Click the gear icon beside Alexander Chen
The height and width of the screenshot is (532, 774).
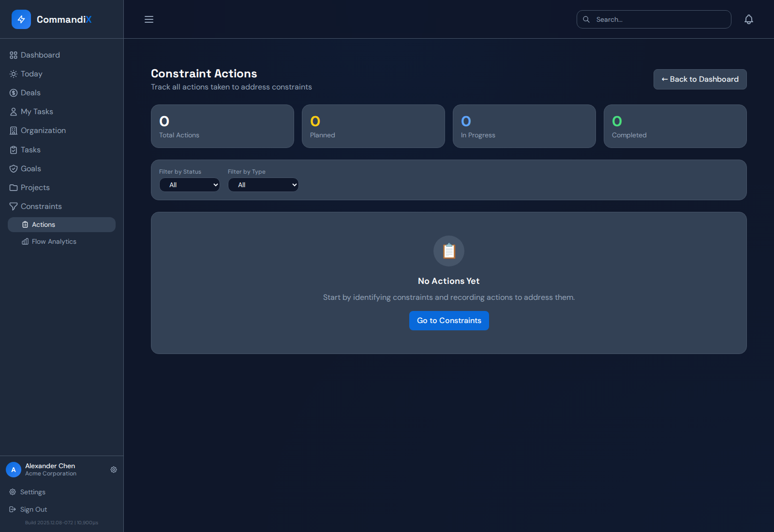pyautogui.click(x=114, y=470)
